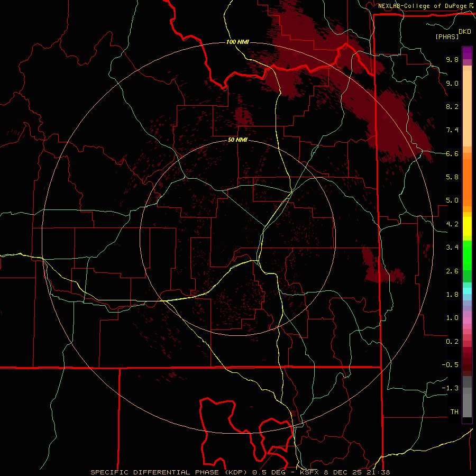Image resolution: width=476 pixels, height=476 pixels.
Task: Pick the pink swatch in the color bar
Action: (467, 321)
